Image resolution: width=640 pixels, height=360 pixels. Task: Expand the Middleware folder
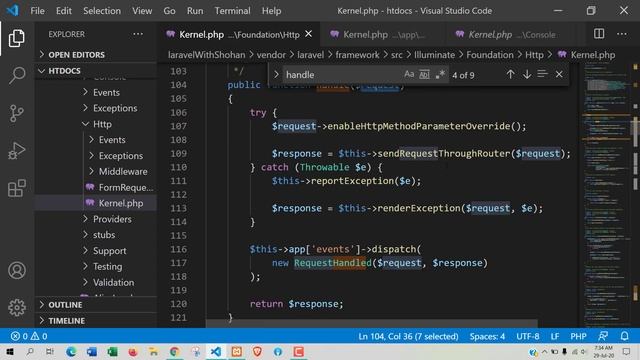point(96,171)
